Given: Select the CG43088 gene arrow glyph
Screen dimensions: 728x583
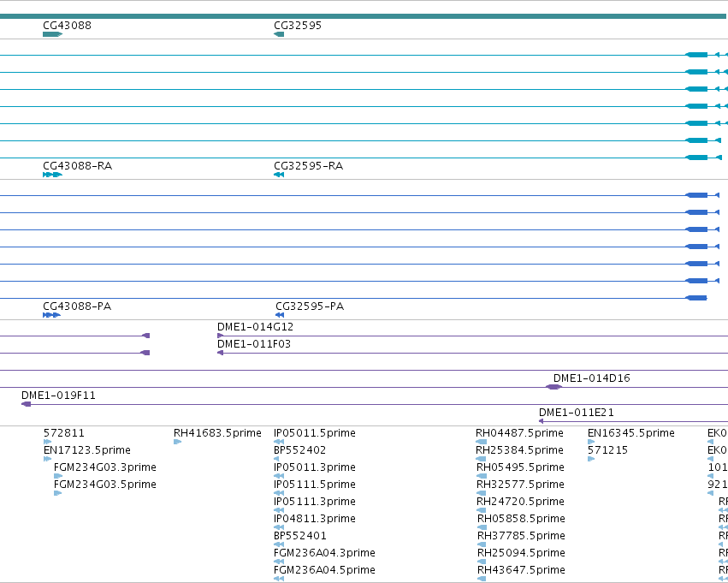Looking at the screenshot, I should point(52,34).
